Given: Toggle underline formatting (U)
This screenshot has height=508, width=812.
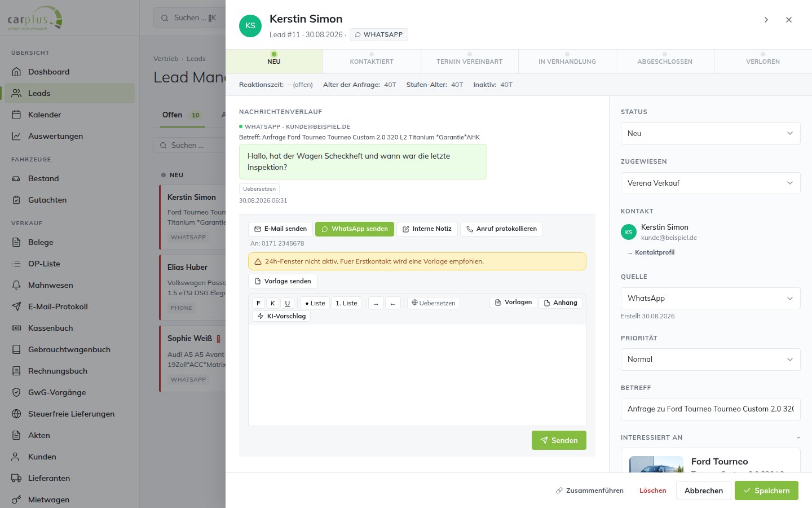Looking at the screenshot, I should click(x=288, y=303).
